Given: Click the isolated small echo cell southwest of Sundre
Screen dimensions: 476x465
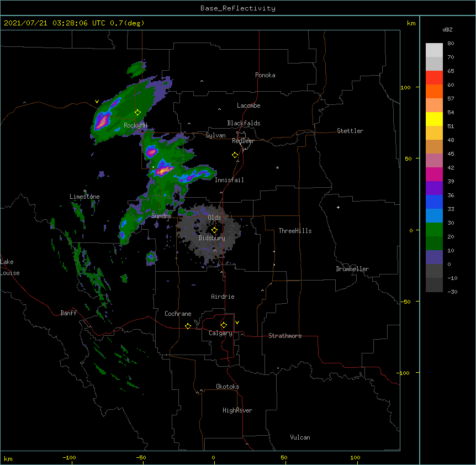Looking at the screenshot, I should point(151,258).
